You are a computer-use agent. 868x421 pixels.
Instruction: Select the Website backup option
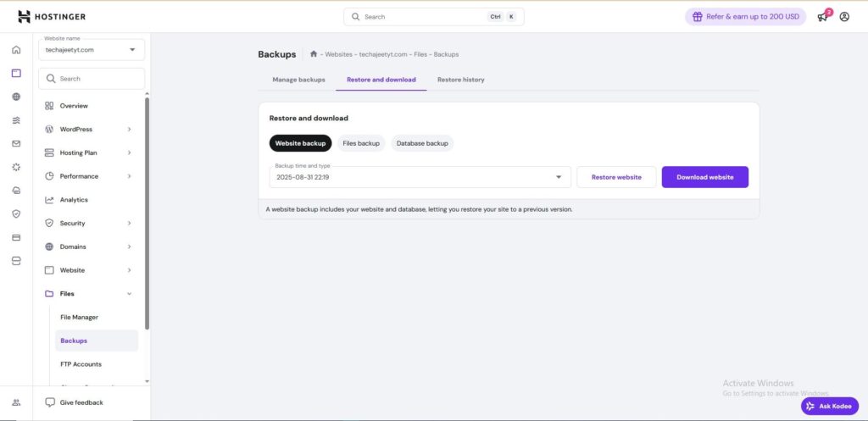tap(300, 143)
